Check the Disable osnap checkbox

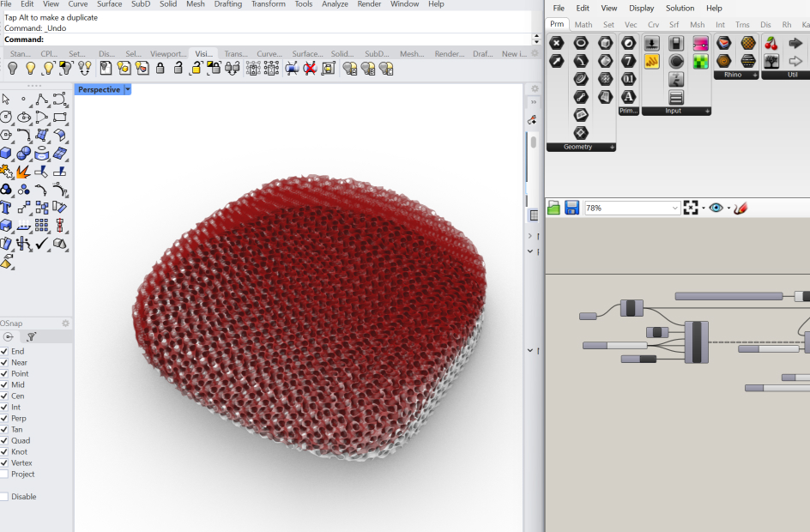pyautogui.click(x=4, y=496)
